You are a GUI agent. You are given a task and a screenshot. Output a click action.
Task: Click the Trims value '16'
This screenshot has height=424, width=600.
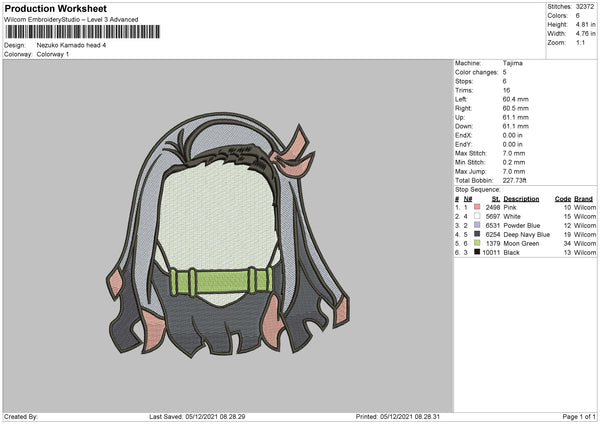[x=506, y=90]
